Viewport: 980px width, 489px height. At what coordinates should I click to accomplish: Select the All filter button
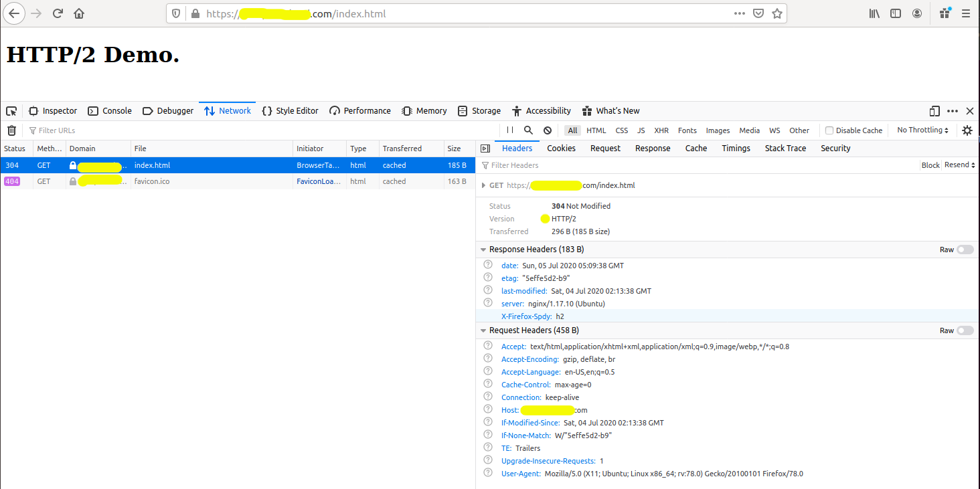click(572, 130)
